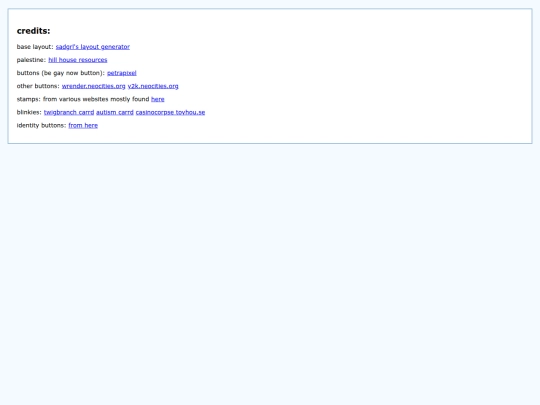Open sadgrl's layout generator link

pos(93,46)
